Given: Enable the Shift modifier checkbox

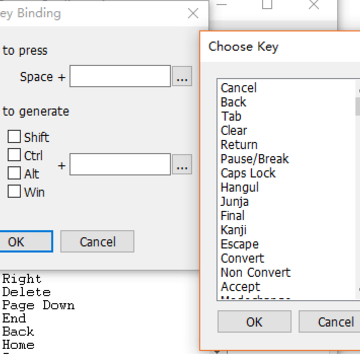Looking at the screenshot, I should tap(14, 136).
